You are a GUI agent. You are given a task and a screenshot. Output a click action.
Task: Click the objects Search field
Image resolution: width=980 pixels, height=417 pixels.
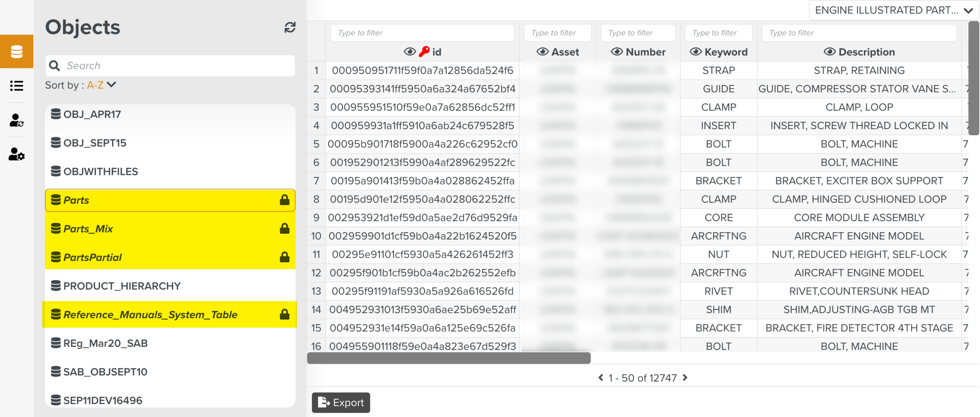click(x=176, y=66)
